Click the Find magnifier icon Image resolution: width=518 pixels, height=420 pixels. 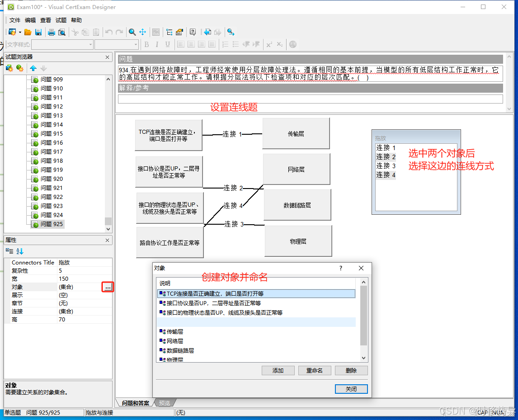(132, 32)
